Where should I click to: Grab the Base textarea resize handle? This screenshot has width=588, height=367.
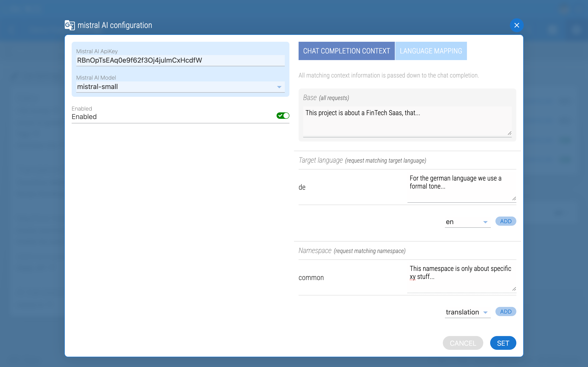509,133
